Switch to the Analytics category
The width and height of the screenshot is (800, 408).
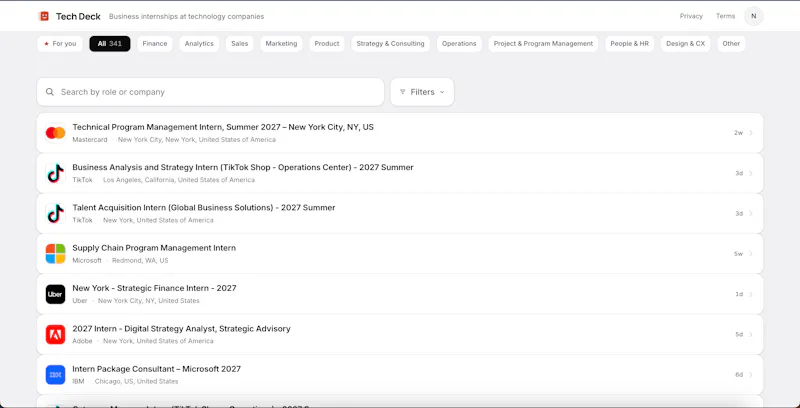pos(199,44)
